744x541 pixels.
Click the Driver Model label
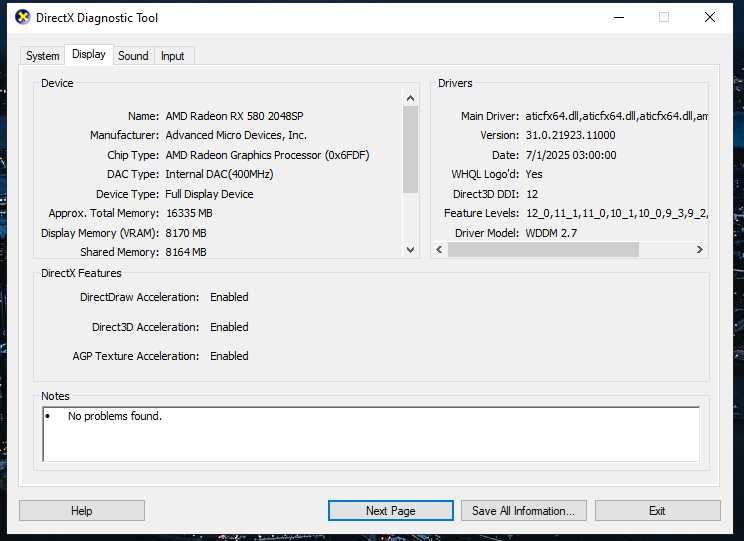coord(487,233)
